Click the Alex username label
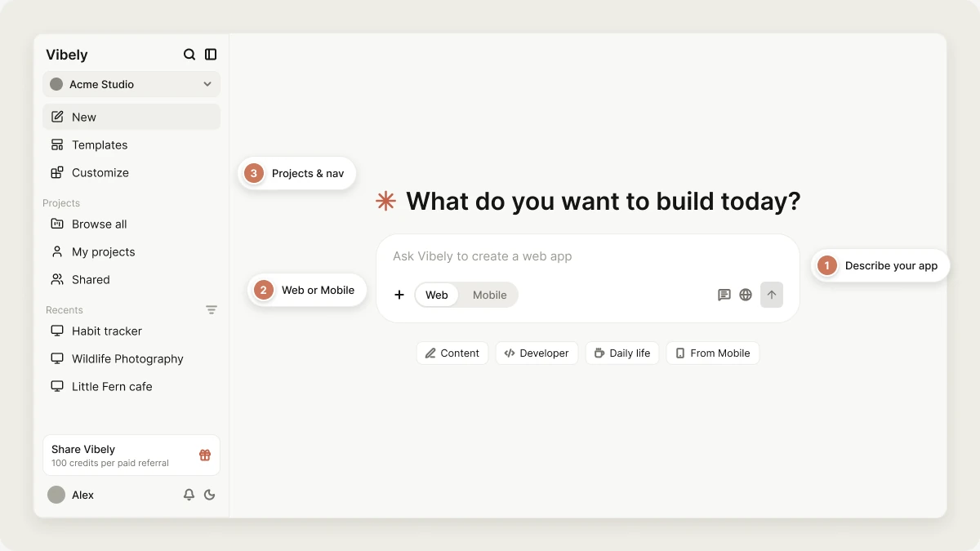The height and width of the screenshot is (551, 980). (x=82, y=495)
